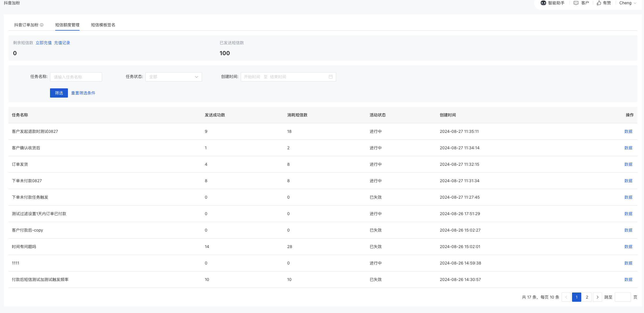Click the 有赞 thumbs-up icon
This screenshot has width=644, height=313.
pyautogui.click(x=599, y=3)
